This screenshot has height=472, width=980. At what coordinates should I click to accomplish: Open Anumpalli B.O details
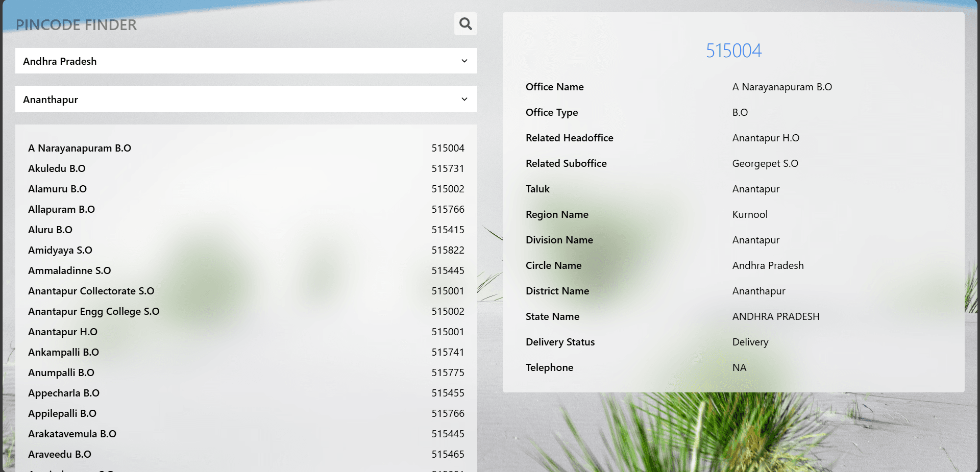pyautogui.click(x=246, y=372)
